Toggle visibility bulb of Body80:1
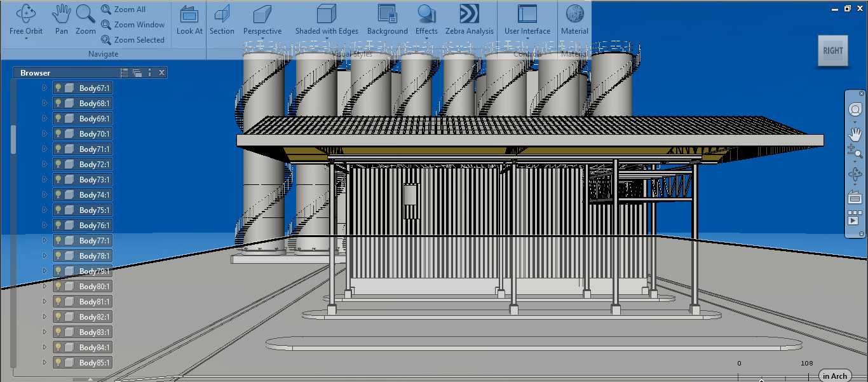Viewport: 868px width, 382px height. tap(58, 286)
